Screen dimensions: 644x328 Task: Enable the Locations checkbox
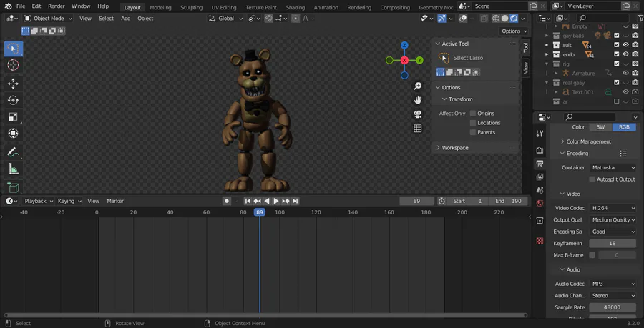(x=473, y=123)
